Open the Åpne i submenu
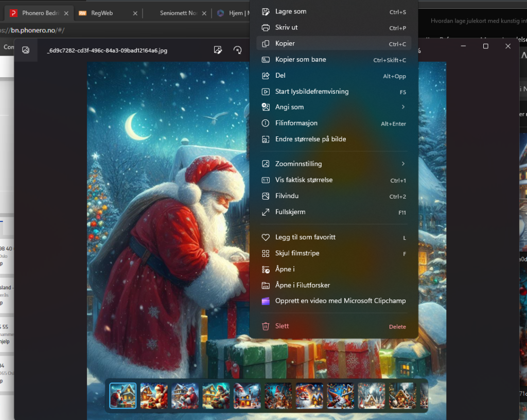Viewport: 527px width, 420px height. point(285,269)
